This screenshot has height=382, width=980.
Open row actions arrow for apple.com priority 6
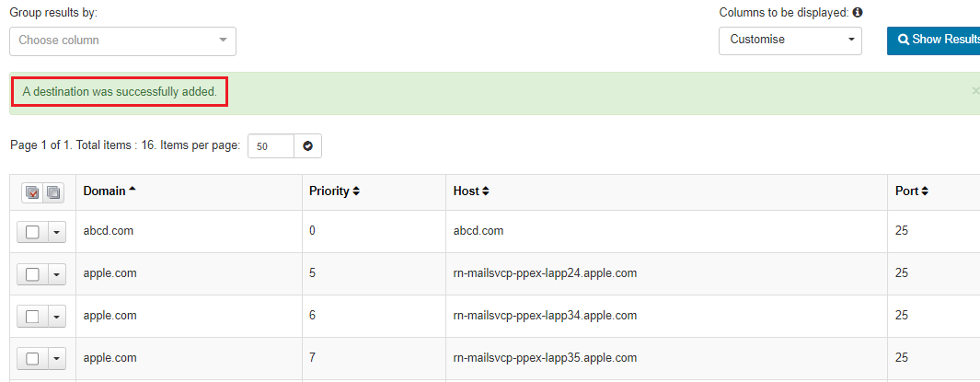click(56, 317)
